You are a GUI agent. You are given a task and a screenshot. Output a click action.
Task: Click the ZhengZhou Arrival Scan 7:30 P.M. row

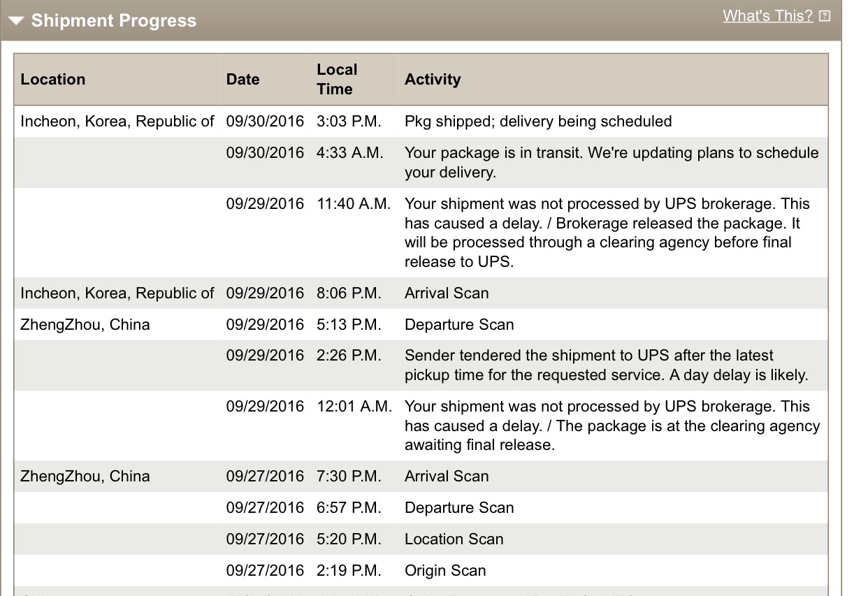point(421,477)
